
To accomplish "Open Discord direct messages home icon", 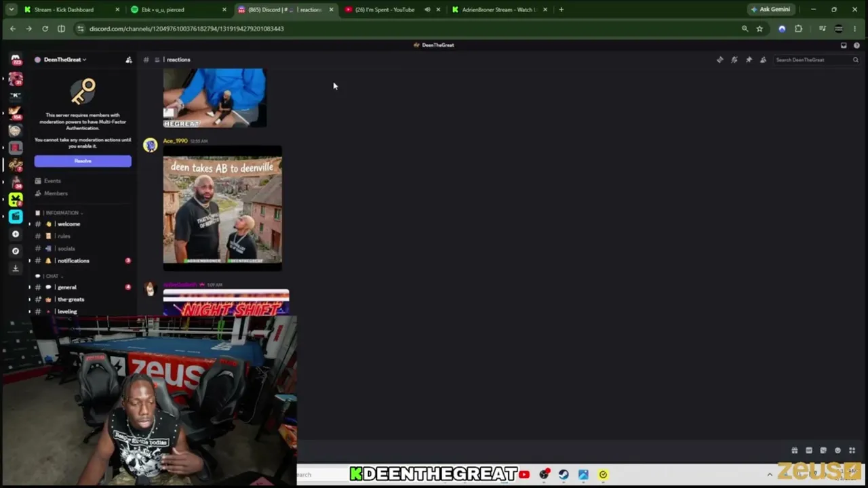I will coord(16,60).
